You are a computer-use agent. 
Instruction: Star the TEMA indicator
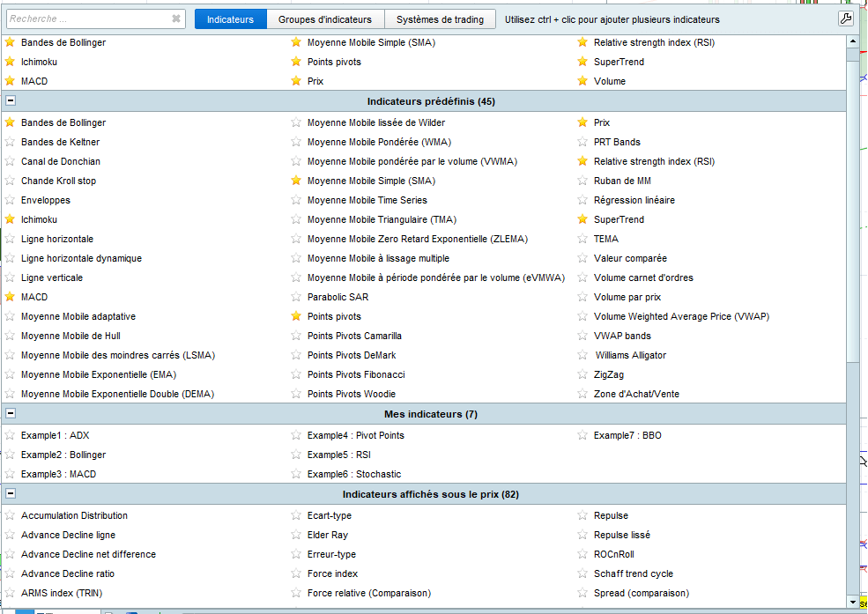coord(582,239)
